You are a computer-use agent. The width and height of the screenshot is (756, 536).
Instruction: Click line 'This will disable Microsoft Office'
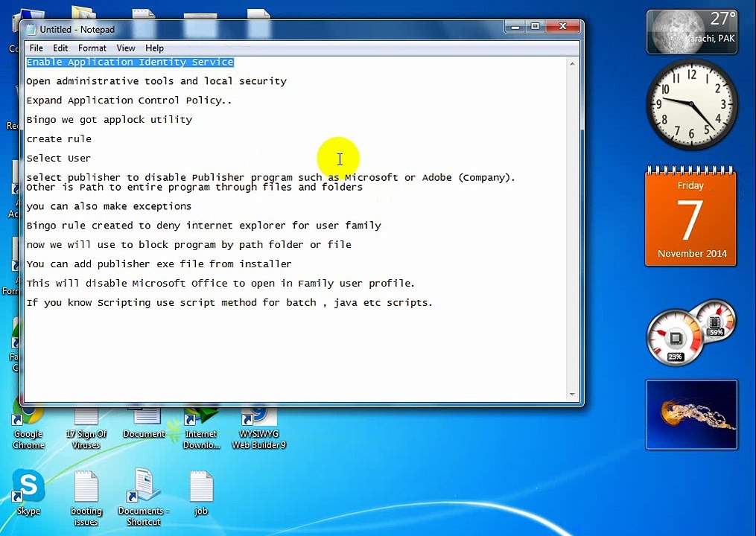(220, 284)
